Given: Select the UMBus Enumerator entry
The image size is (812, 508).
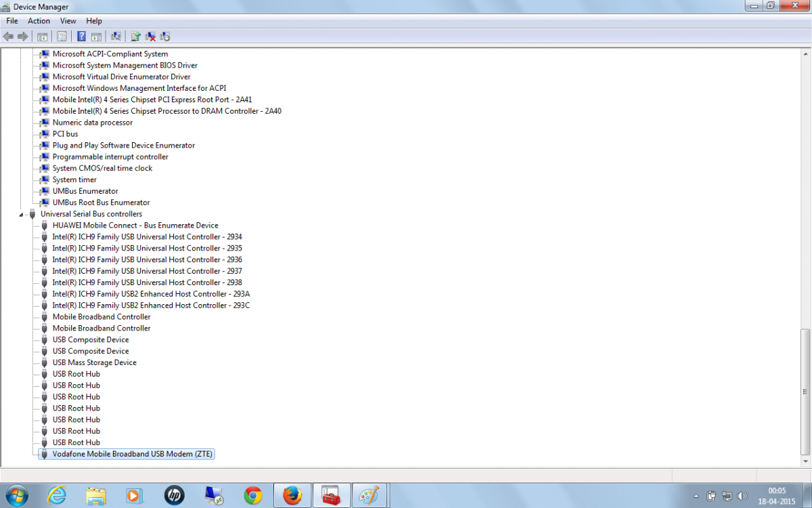Looking at the screenshot, I should (85, 191).
